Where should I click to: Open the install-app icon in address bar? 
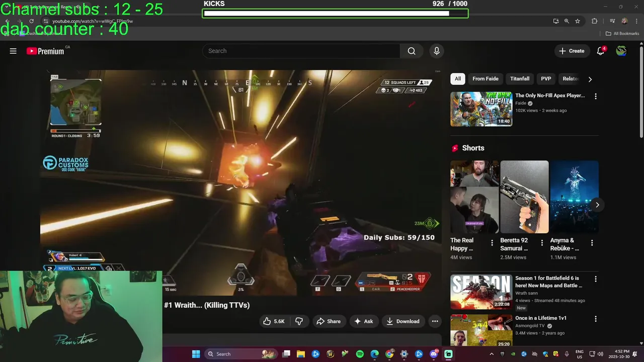tap(556, 21)
